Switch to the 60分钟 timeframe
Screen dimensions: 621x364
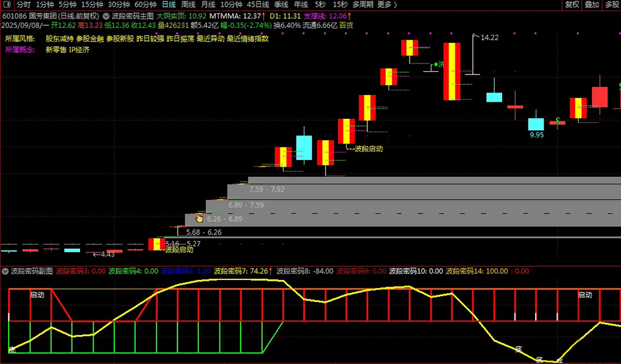click(x=145, y=4)
